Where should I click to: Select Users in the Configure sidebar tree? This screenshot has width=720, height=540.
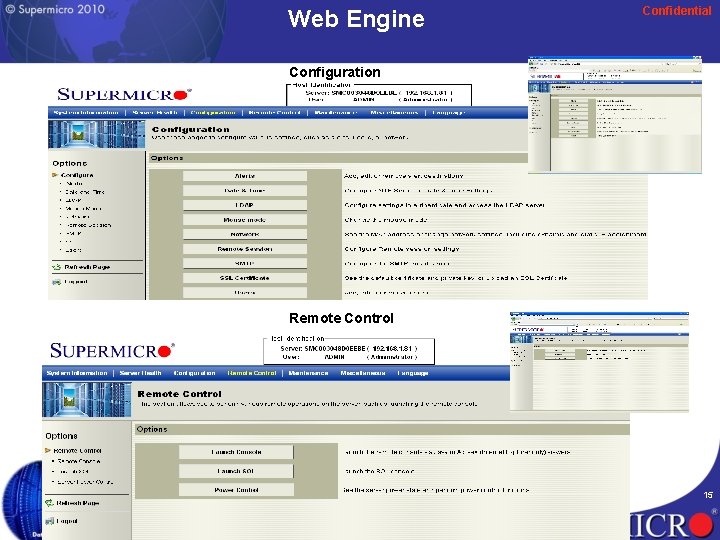tap(73, 250)
